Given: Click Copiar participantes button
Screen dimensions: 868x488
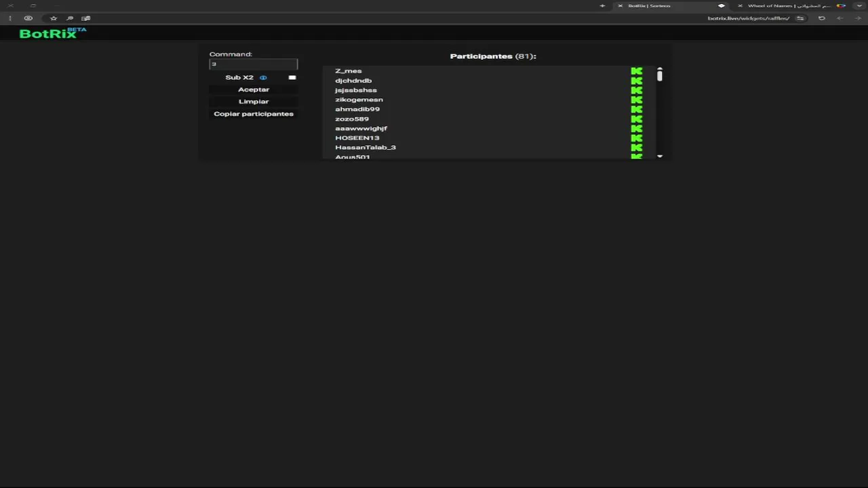Looking at the screenshot, I should tap(254, 114).
